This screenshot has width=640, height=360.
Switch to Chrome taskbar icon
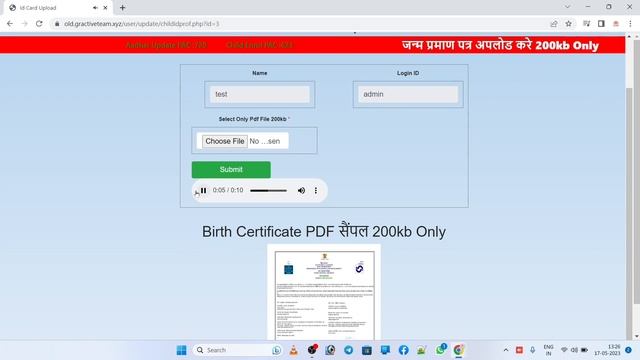[x=459, y=350]
